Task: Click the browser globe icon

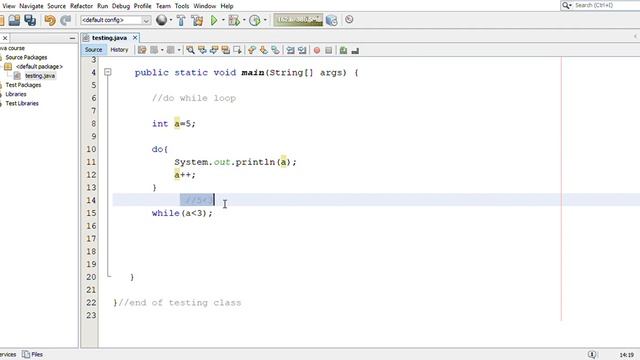Action: click(x=162, y=20)
